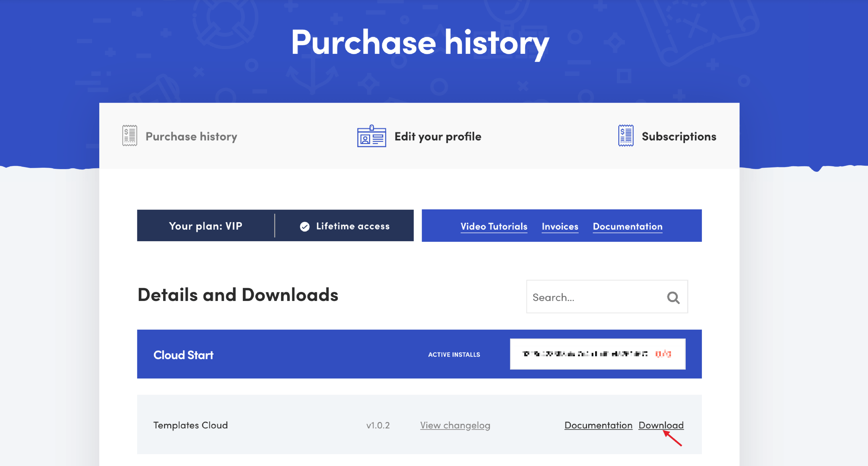Open Documentation link in the blue bar
Viewport: 868px width, 466px height.
[627, 226]
